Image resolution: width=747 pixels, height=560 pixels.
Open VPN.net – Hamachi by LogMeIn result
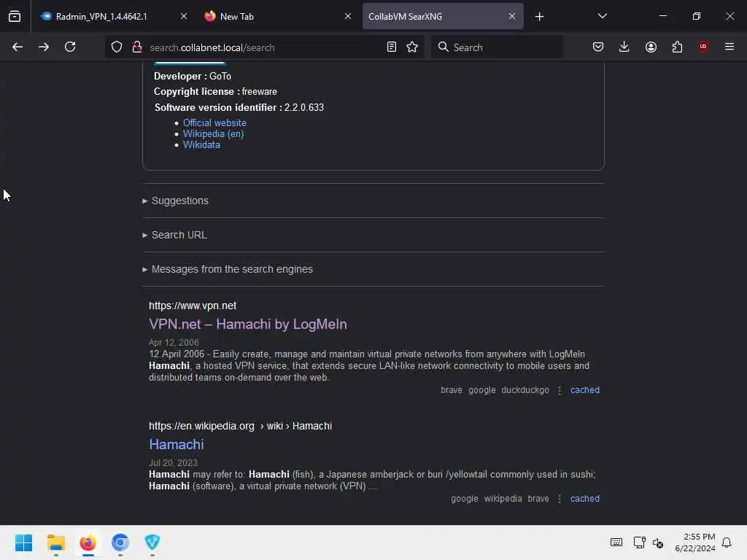coord(248,324)
